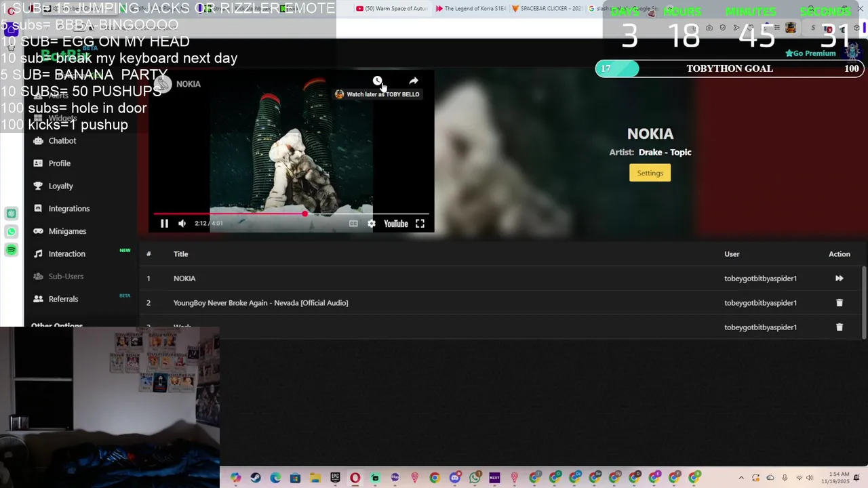This screenshot has height=488, width=868.
Task: Click the User column header
Action: (732, 254)
